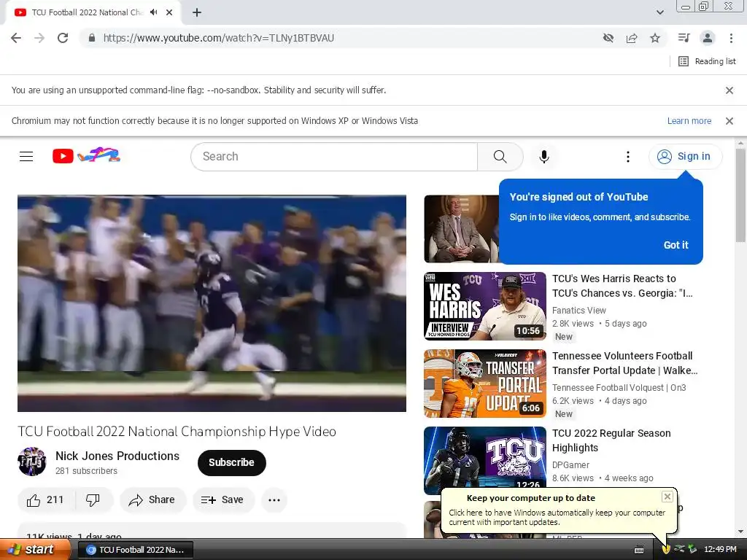Open Wes Harris Interview thumbnail

click(x=485, y=306)
